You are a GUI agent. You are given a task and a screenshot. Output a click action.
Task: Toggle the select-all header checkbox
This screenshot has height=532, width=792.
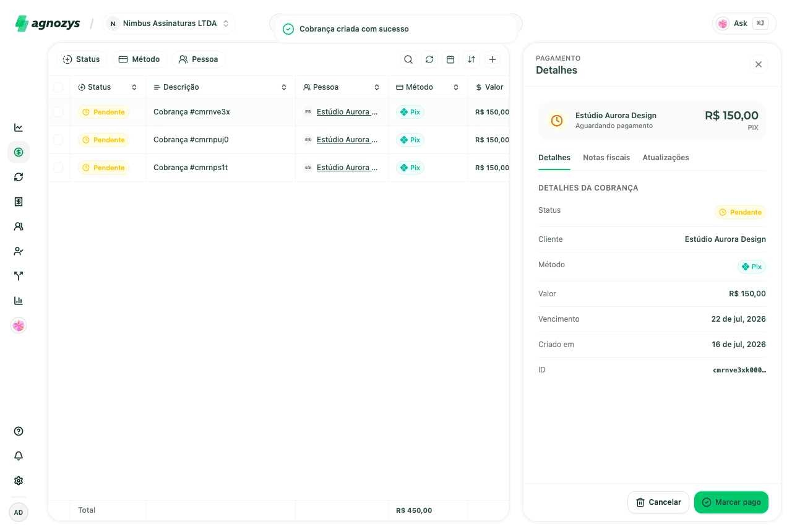coord(58,87)
